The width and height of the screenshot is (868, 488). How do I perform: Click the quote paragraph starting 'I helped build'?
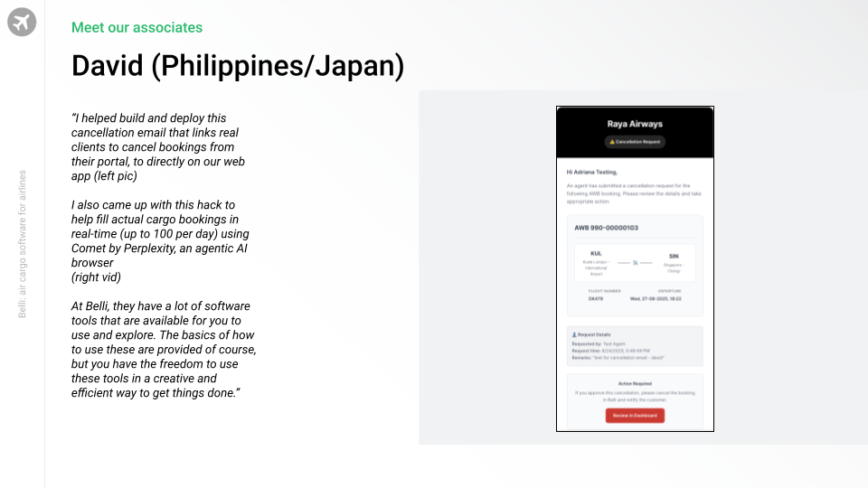point(157,147)
